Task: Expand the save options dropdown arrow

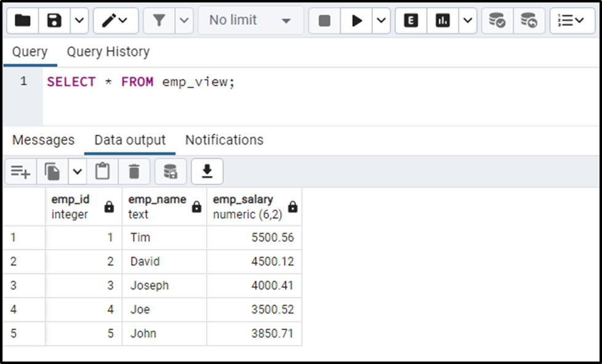Action: [x=79, y=20]
